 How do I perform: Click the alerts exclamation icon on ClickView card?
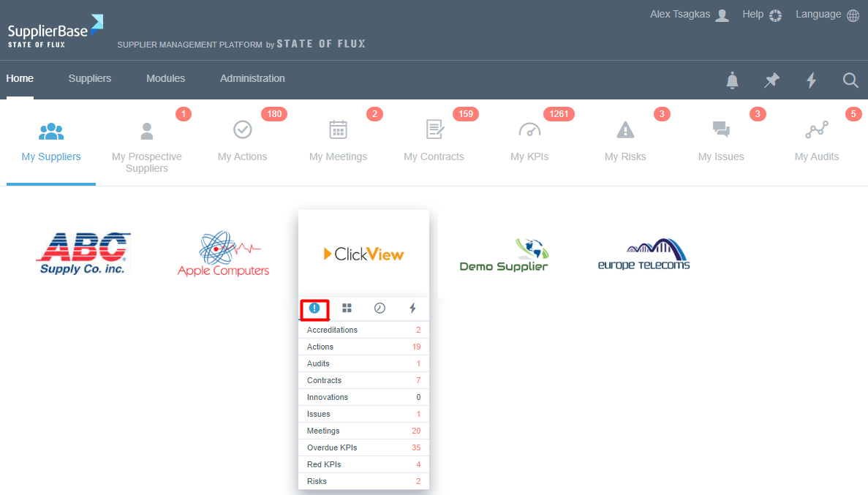click(x=314, y=309)
